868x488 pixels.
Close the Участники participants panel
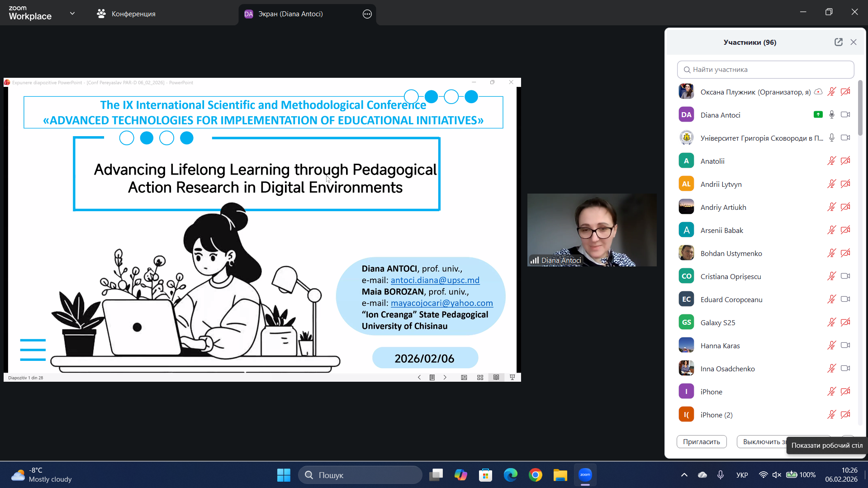pos(854,42)
